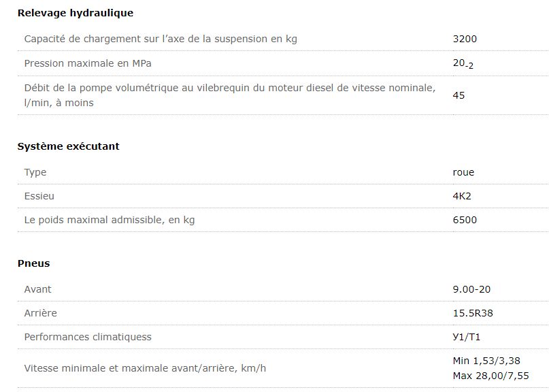The image size is (549, 392).
Task: Click the axle value 4K2
Action: tap(462, 196)
